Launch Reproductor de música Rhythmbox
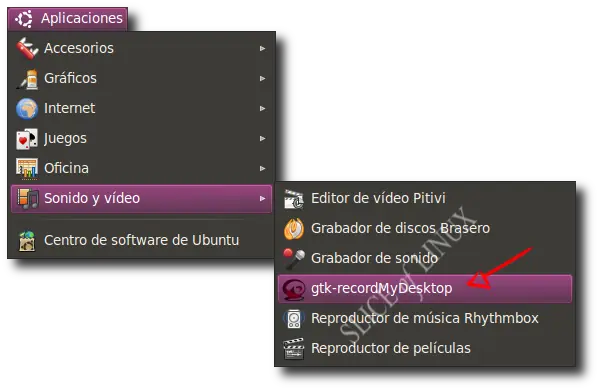The width and height of the screenshot is (599, 390). [x=425, y=318]
